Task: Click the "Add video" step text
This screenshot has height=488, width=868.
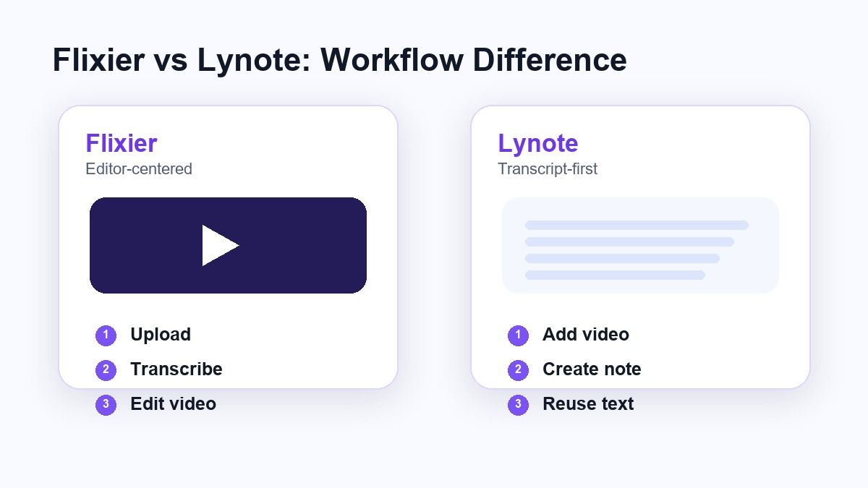Action: 586,335
